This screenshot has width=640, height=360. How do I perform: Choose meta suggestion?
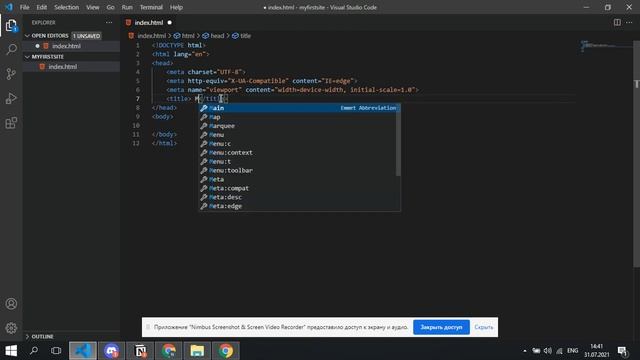[x=298, y=180]
